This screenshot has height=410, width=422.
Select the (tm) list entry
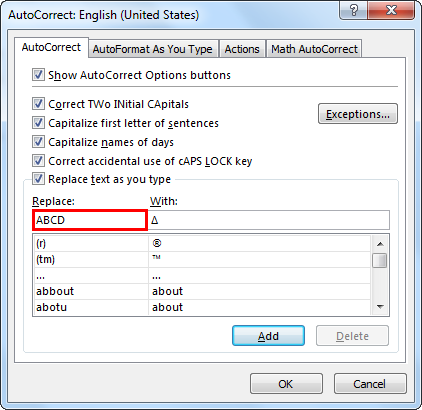202,259
